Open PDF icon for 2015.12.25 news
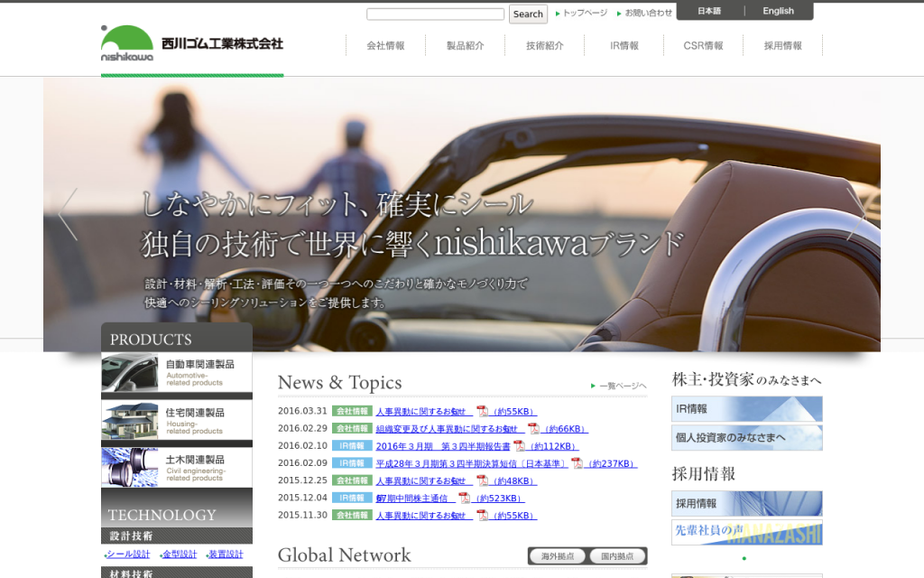 482,480
